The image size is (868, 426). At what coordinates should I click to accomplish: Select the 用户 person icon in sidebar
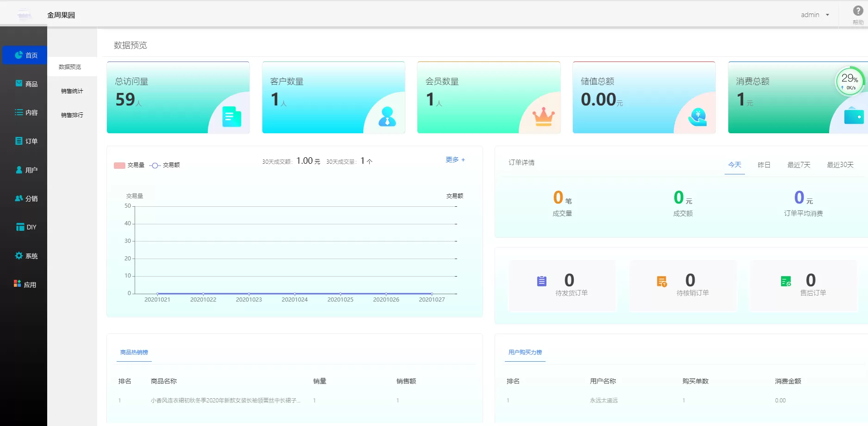[x=19, y=170]
